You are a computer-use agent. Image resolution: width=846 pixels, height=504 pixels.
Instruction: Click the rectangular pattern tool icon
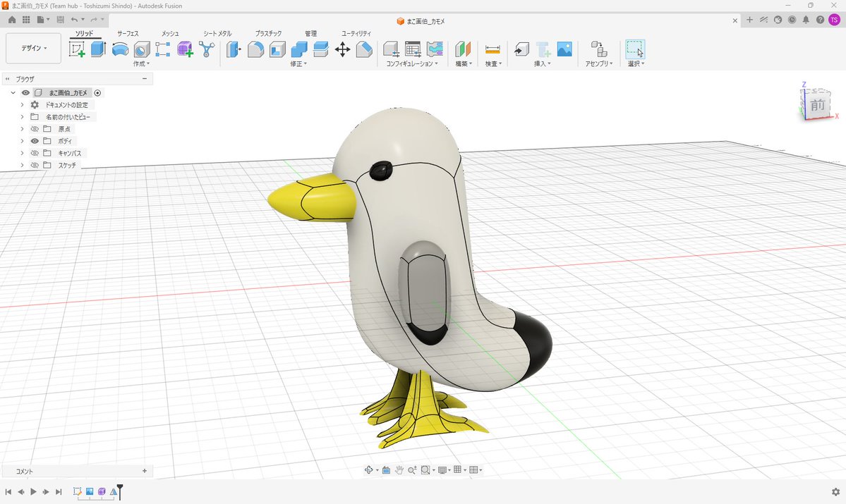point(163,49)
